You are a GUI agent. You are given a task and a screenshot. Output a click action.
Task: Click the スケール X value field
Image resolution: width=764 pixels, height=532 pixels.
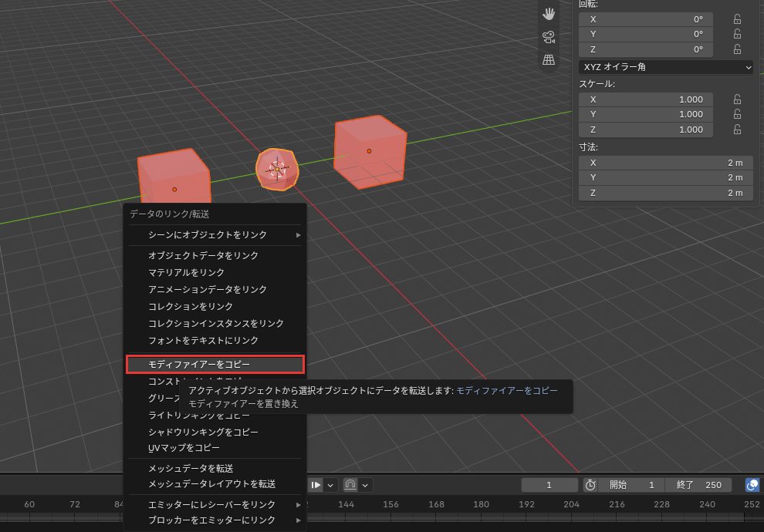(646, 99)
